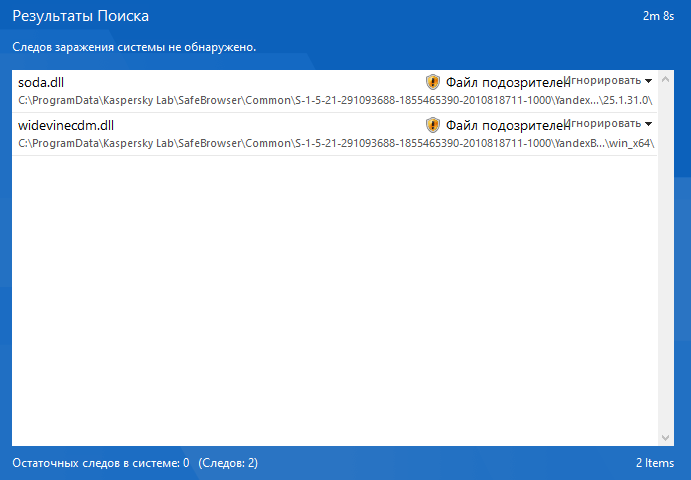Click the scrollbar down arrow of results list

click(x=665, y=438)
